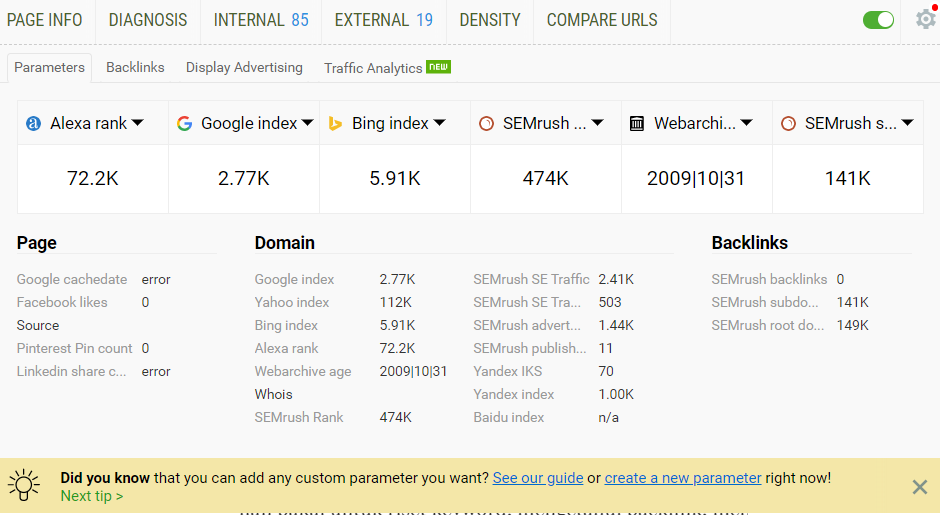Click the 141K SEMrush subdomain value box
The image size is (940, 515).
pyautogui.click(x=847, y=179)
